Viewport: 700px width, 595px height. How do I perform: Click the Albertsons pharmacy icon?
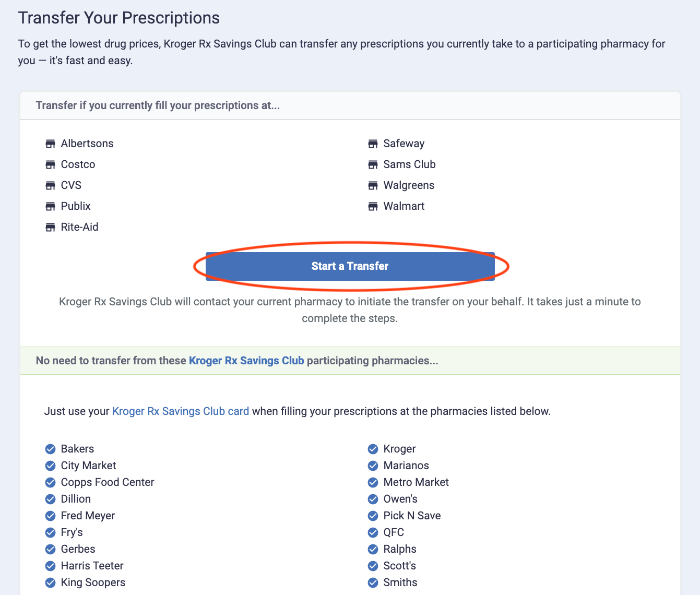50,144
